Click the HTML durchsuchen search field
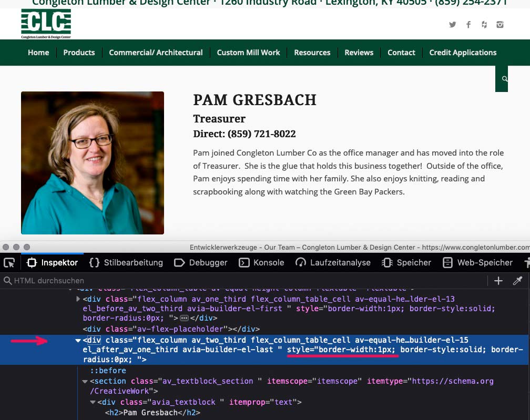This screenshot has height=420, width=530. [x=243, y=281]
